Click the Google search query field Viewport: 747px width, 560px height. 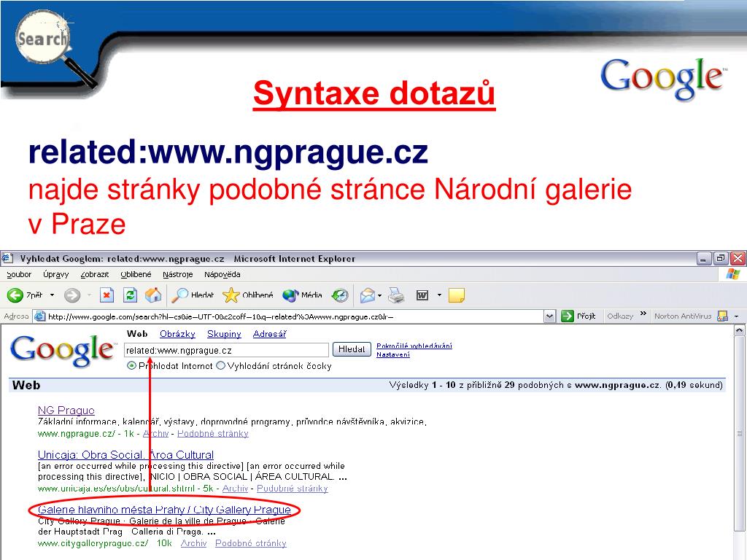(x=226, y=351)
